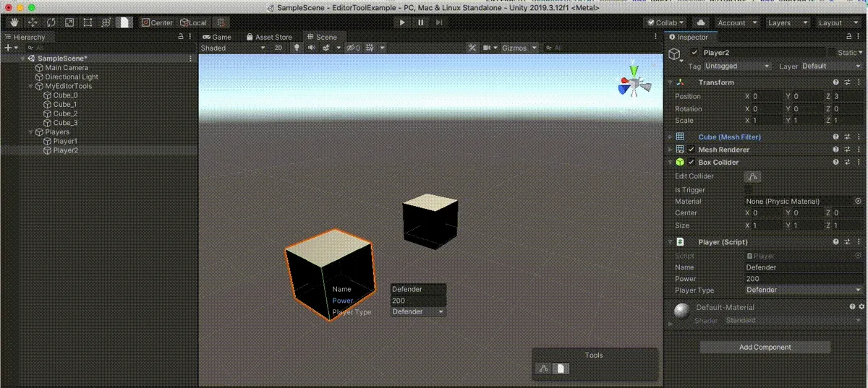
Task: Toggle scene audio with the speaker icon
Action: (x=312, y=48)
